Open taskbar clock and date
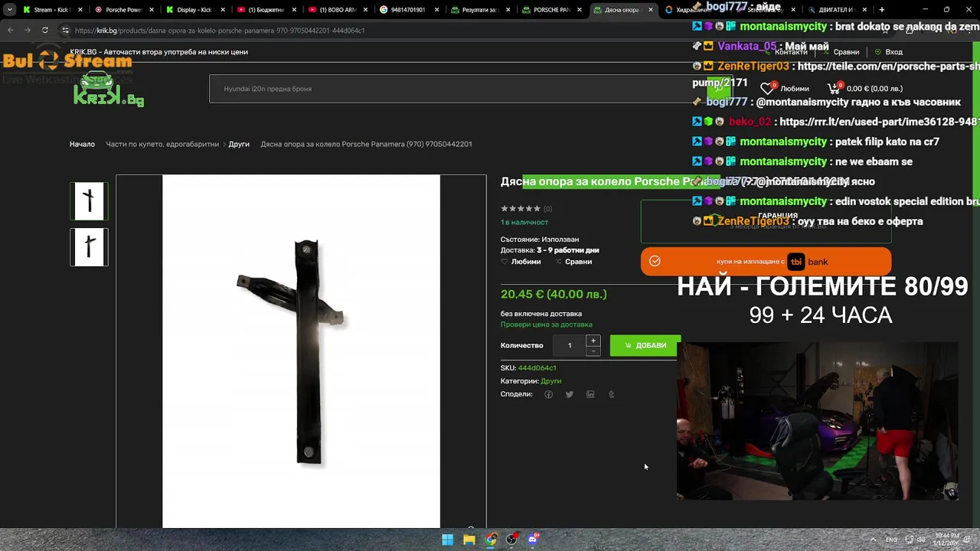This screenshot has width=980, height=551. click(x=947, y=540)
